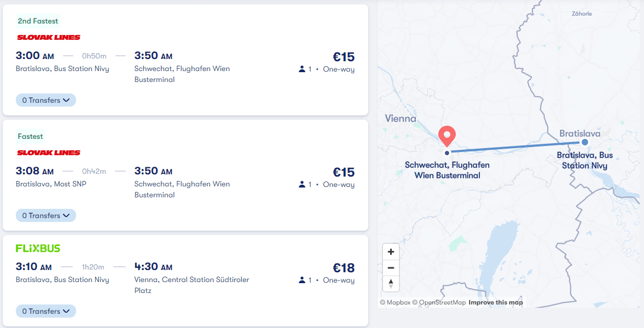Zoom in on the map
Viewport: 644px width, 328px height.
(x=391, y=251)
